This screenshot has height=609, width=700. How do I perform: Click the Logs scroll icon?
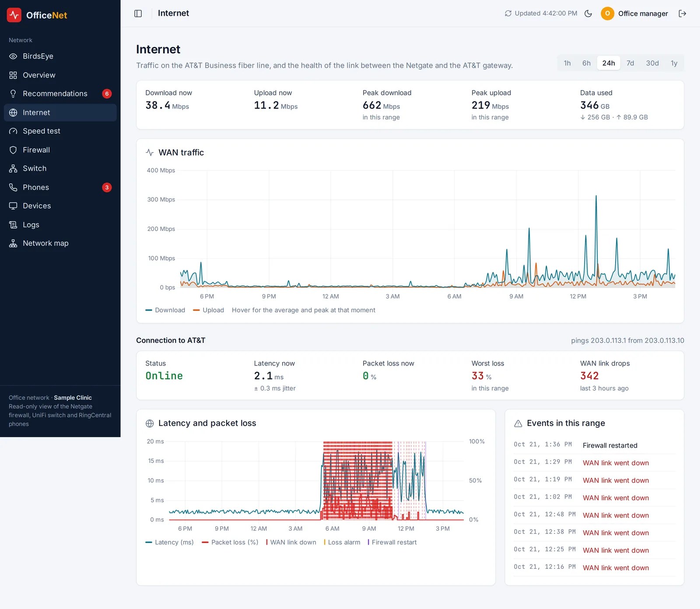pyautogui.click(x=13, y=225)
